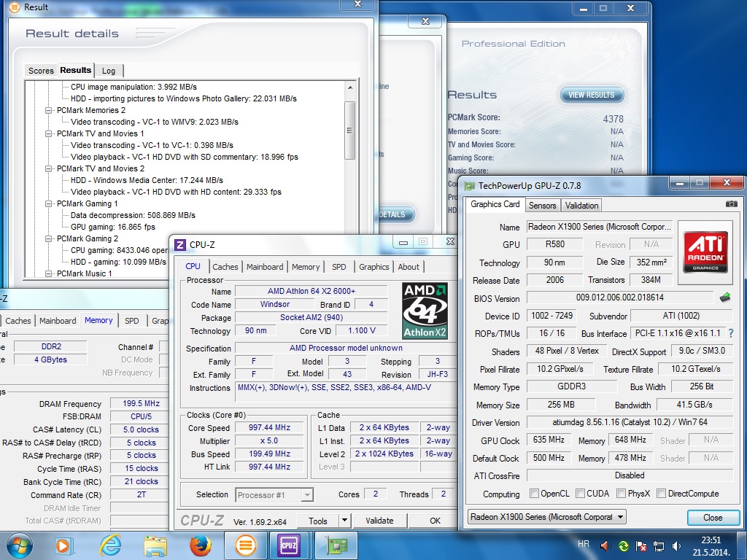The width and height of the screenshot is (747, 560).
Task: Collapse the PCMark Gaming 1 node
Action: point(48,203)
